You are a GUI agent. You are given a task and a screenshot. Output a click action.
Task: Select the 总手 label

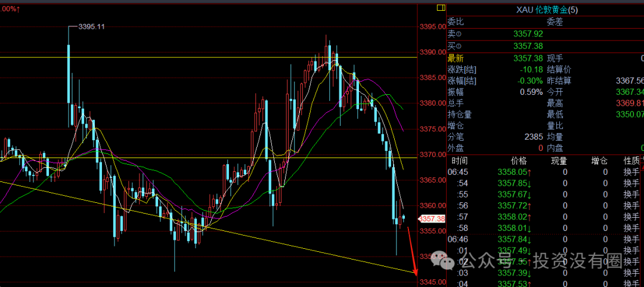(x=455, y=103)
